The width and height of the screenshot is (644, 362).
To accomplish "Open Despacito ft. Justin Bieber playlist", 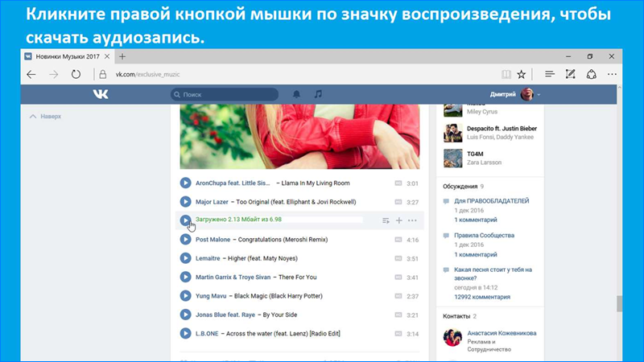I will [502, 129].
